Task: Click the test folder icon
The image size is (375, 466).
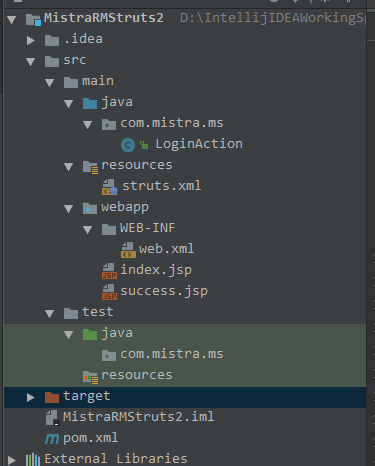Action: pyautogui.click(x=71, y=313)
